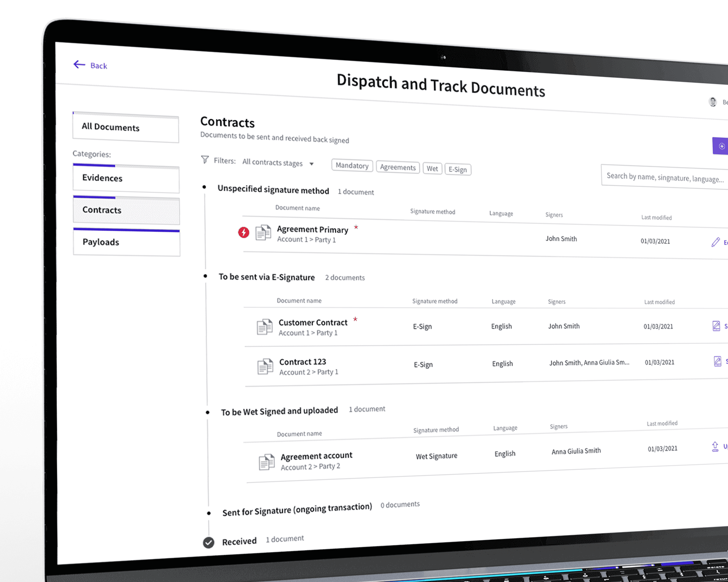Viewport: 728px width, 582px height.
Task: Expand the Received section
Action: pos(239,541)
